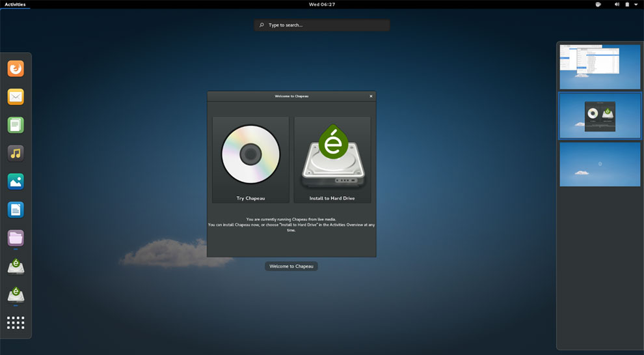
Task: Open the mail client envelope icon
Action: (16, 97)
